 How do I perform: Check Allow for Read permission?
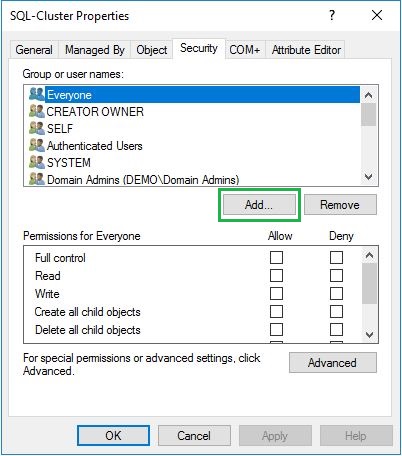click(x=276, y=276)
